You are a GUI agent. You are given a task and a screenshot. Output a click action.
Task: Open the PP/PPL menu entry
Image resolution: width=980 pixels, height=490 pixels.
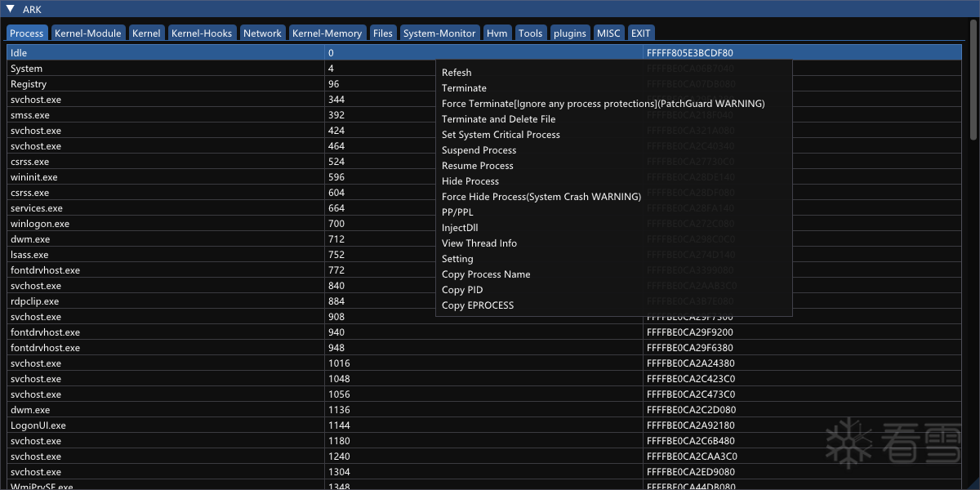[x=457, y=212]
